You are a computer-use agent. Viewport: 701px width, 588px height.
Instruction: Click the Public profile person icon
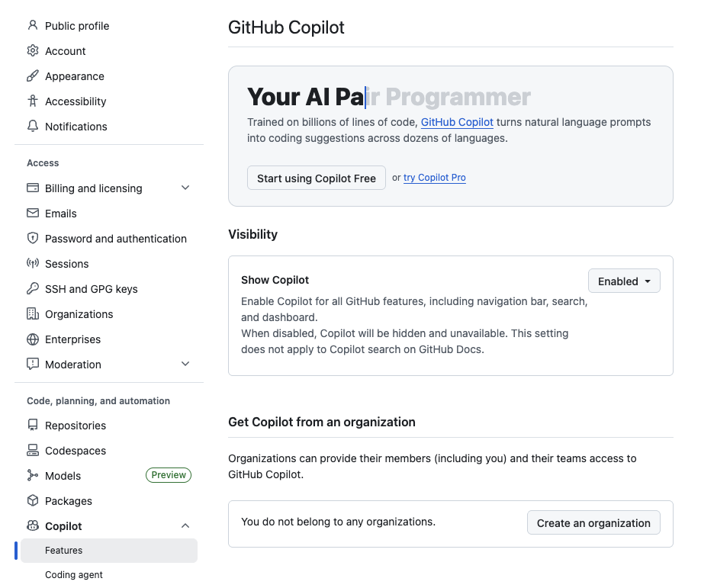pyautogui.click(x=33, y=26)
